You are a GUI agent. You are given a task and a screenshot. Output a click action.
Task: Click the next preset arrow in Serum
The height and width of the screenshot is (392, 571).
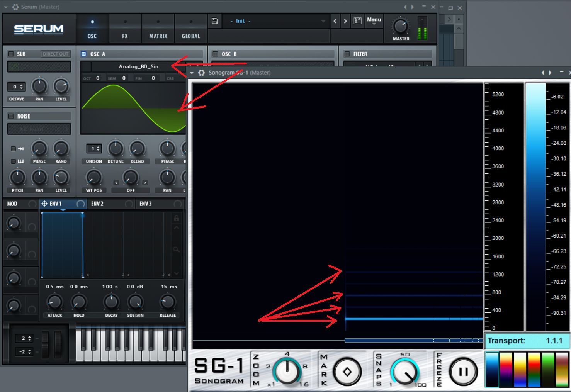coord(345,21)
